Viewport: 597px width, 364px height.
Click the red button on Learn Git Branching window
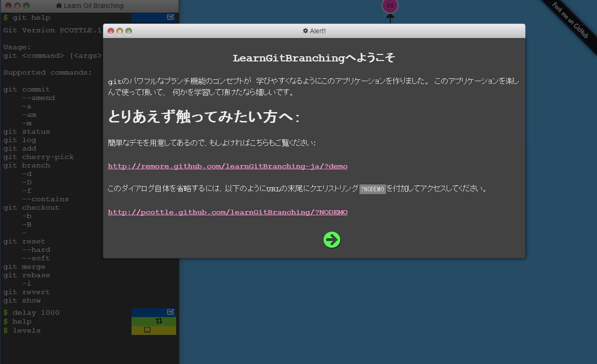tap(8, 6)
